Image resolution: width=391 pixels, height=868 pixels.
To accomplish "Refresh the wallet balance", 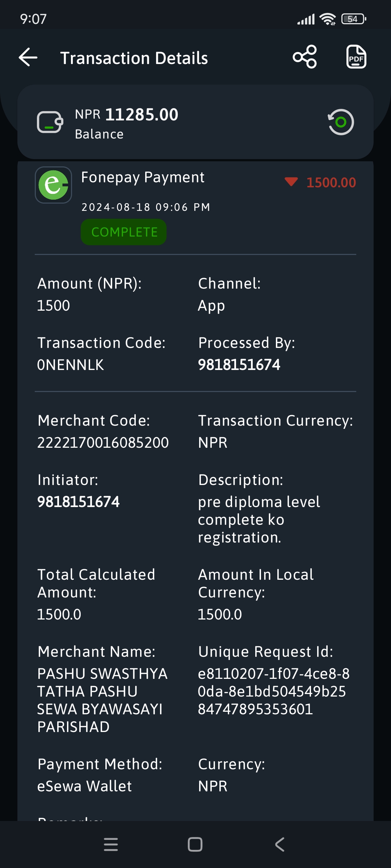I will 341,122.
